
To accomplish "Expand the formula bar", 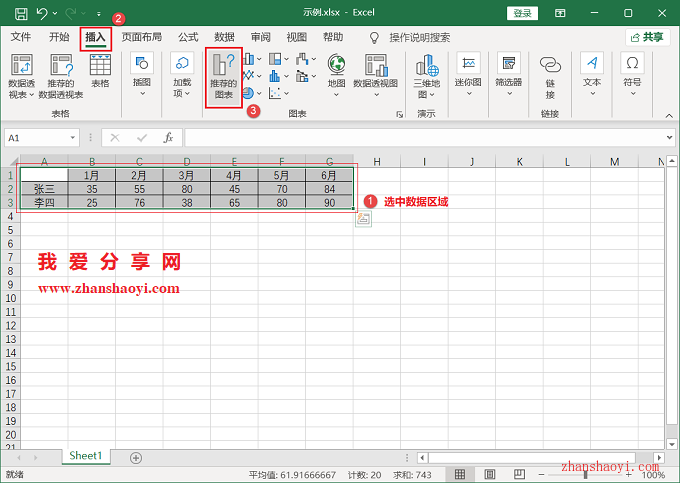I will pos(669,138).
